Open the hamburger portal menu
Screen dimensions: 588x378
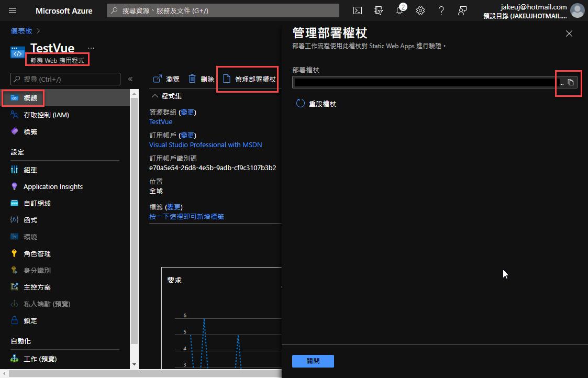(x=13, y=10)
